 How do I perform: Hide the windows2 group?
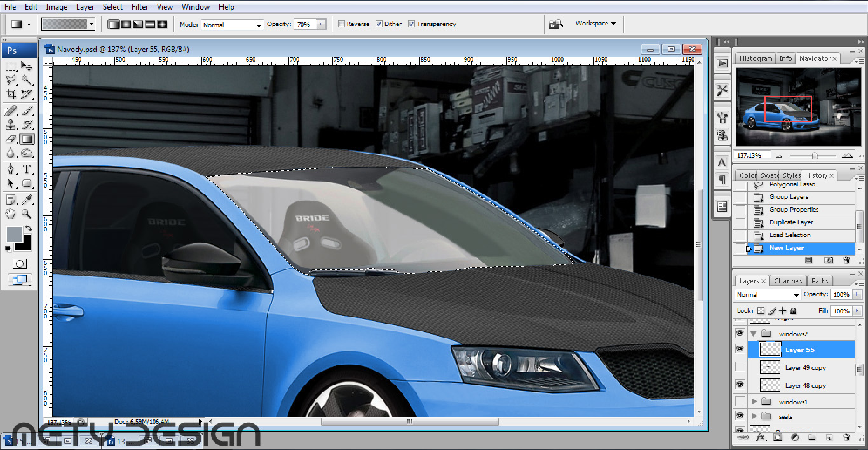tap(740, 333)
